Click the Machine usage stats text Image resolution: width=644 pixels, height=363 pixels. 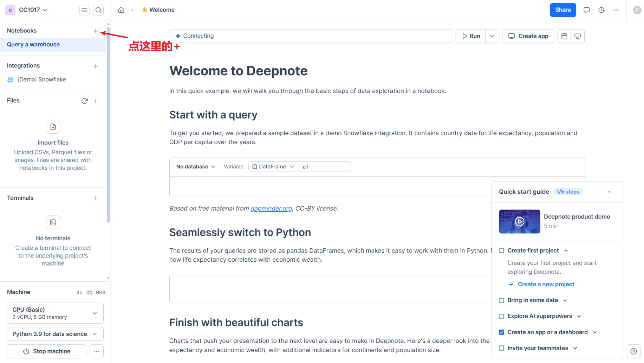point(91,293)
